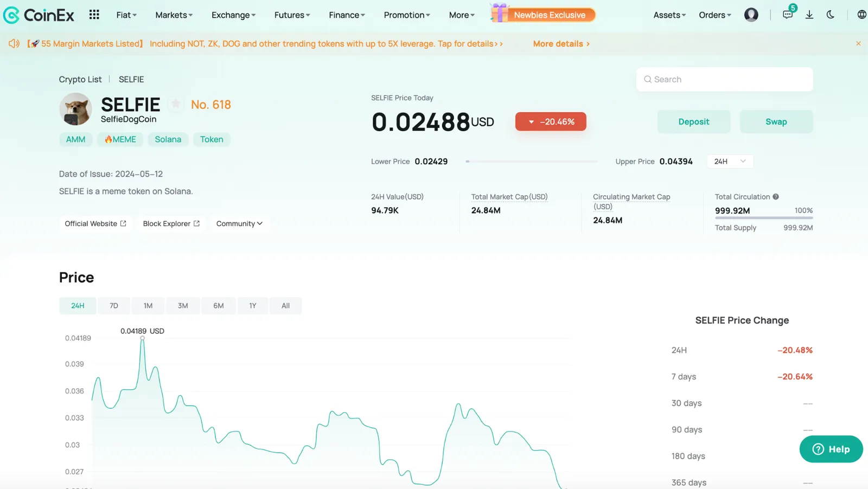868x489 pixels.
Task: Click the 7 days -20.64% value
Action: (x=795, y=376)
